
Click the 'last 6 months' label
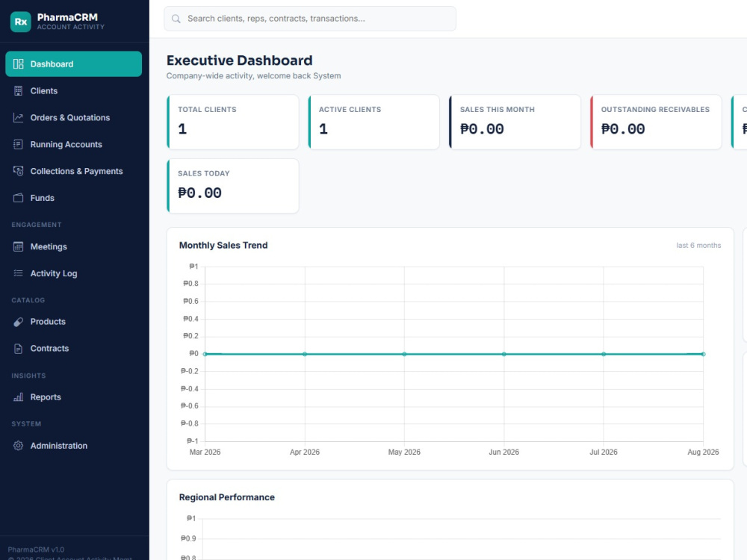coord(698,245)
